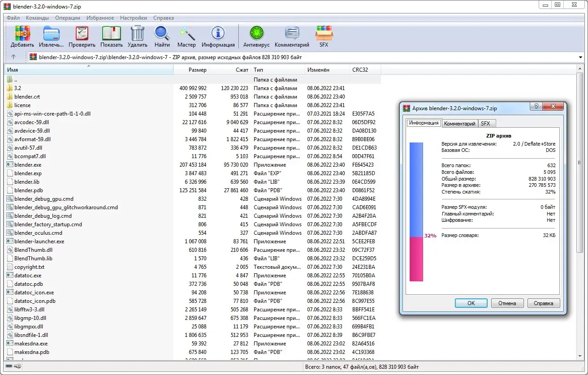The image size is (588, 375).
Task: Click the Отмена button in dialog
Action: point(507,303)
